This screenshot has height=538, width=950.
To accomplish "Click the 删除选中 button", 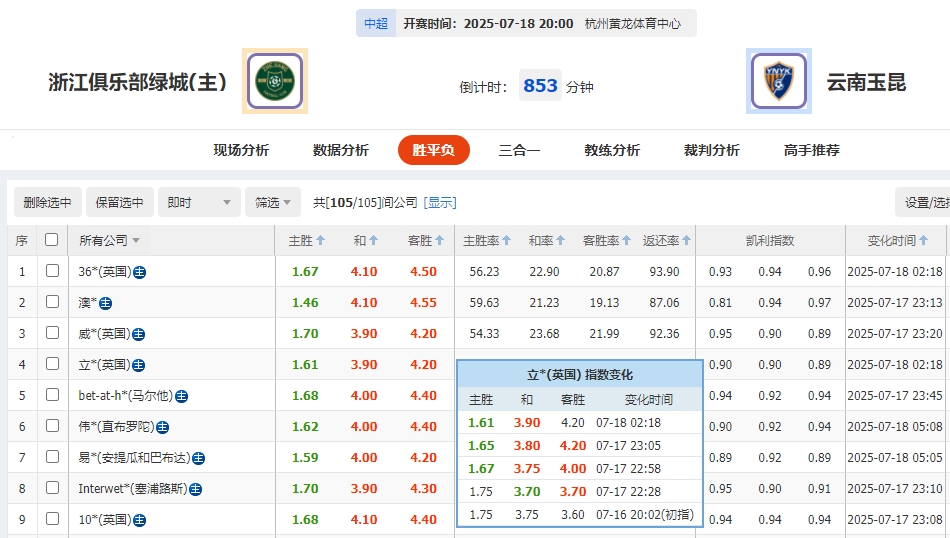I will pos(48,202).
